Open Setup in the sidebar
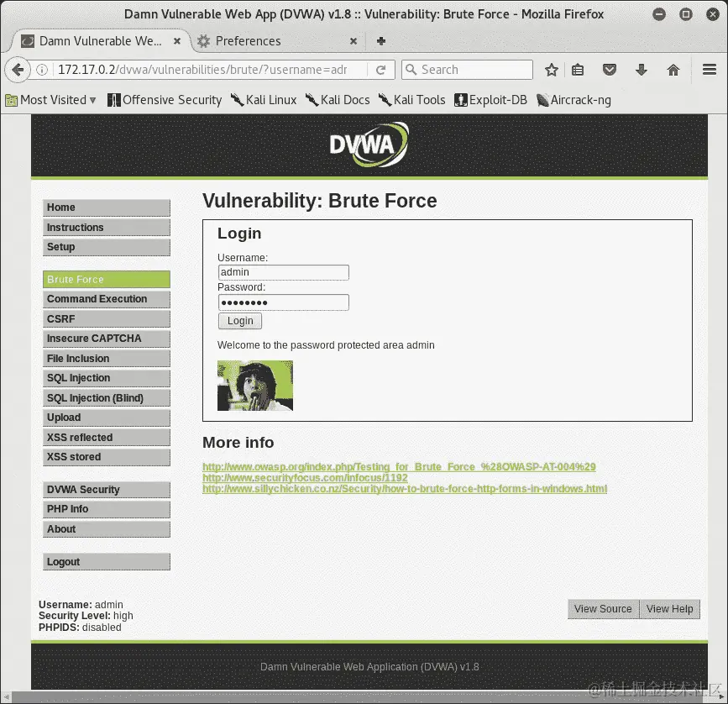Viewport: 728px width, 704px height. pos(107,247)
